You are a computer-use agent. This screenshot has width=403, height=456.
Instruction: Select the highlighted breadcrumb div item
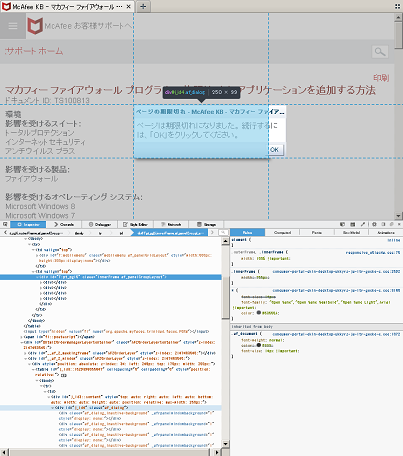(170, 233)
